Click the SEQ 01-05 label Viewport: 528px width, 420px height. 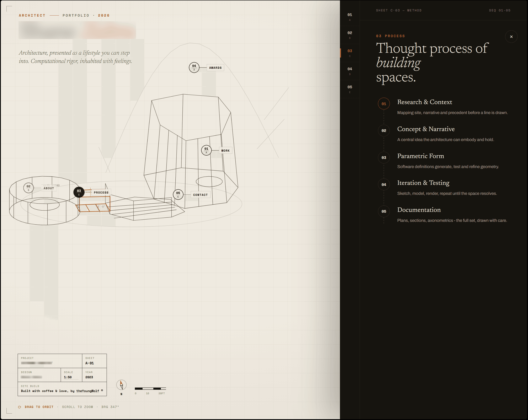coord(500,11)
